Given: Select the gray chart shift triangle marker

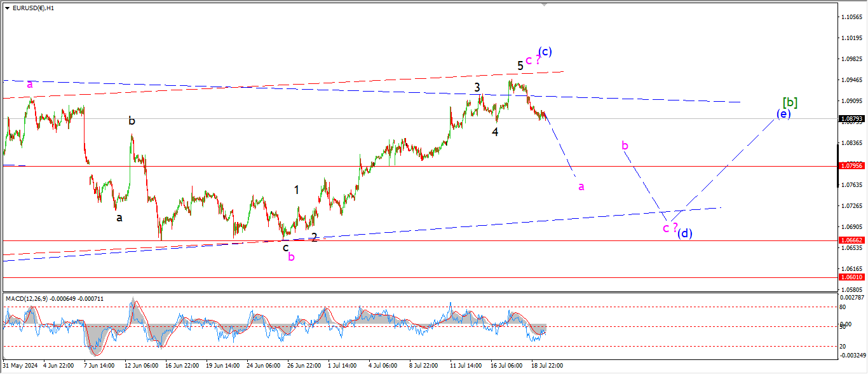Looking at the screenshot, I should click(544, 4).
